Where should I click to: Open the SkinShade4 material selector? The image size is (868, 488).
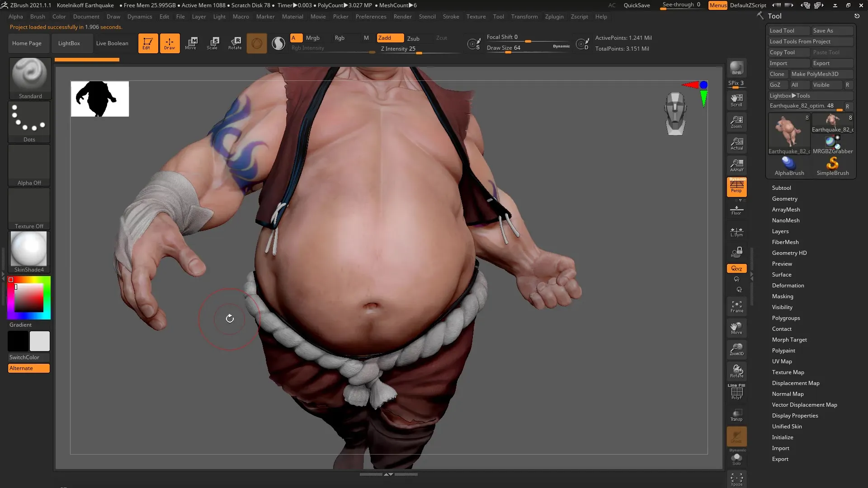click(x=29, y=252)
